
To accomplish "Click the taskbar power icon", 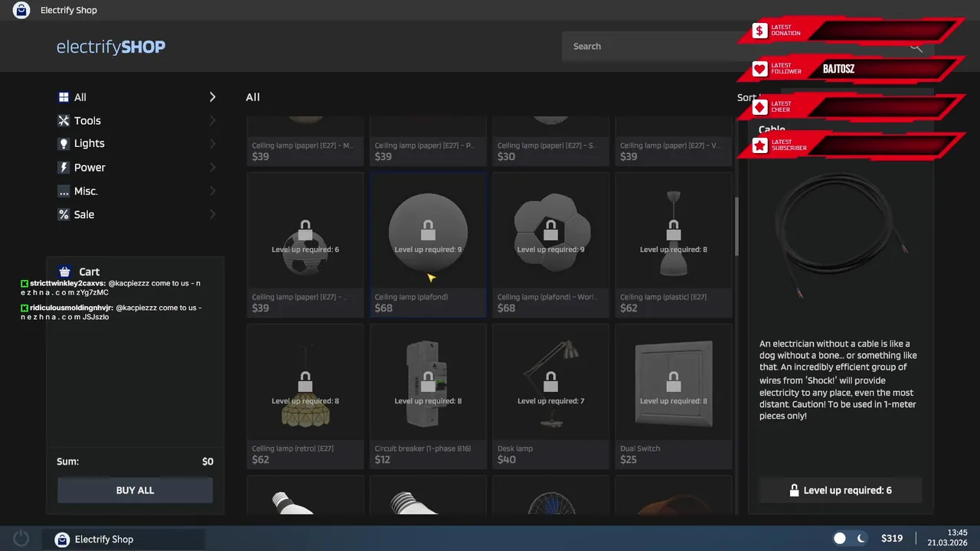I will coord(21,539).
